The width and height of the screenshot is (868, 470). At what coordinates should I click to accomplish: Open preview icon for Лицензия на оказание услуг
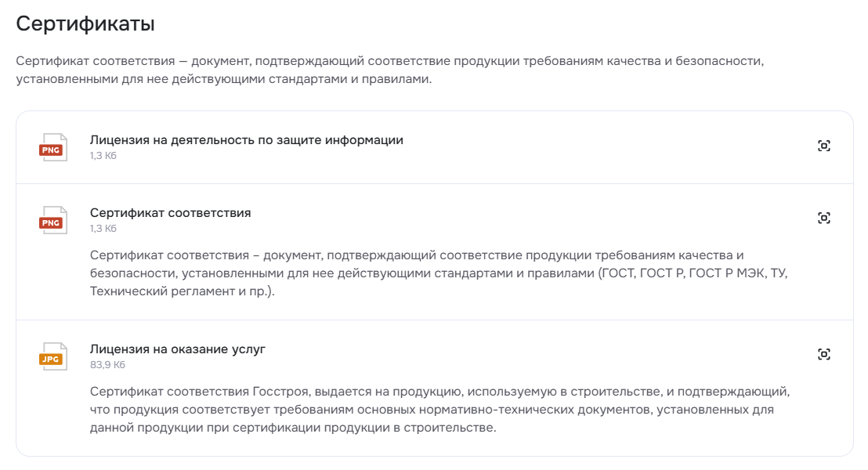click(823, 354)
